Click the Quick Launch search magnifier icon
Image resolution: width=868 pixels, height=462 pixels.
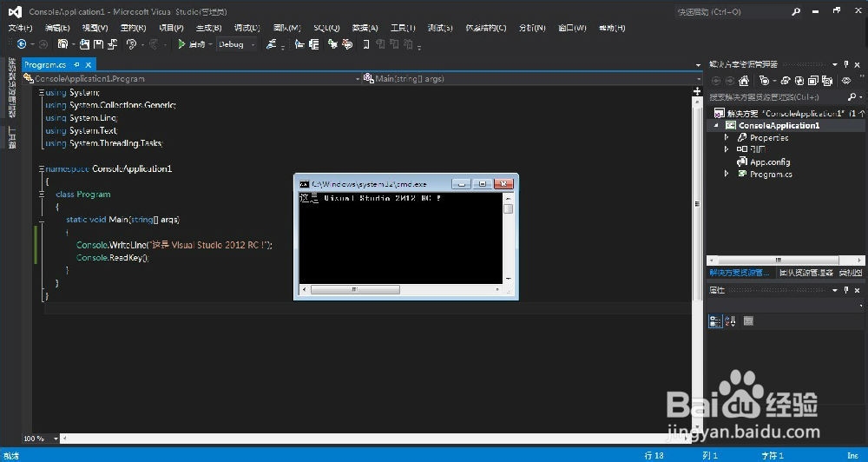(x=796, y=11)
